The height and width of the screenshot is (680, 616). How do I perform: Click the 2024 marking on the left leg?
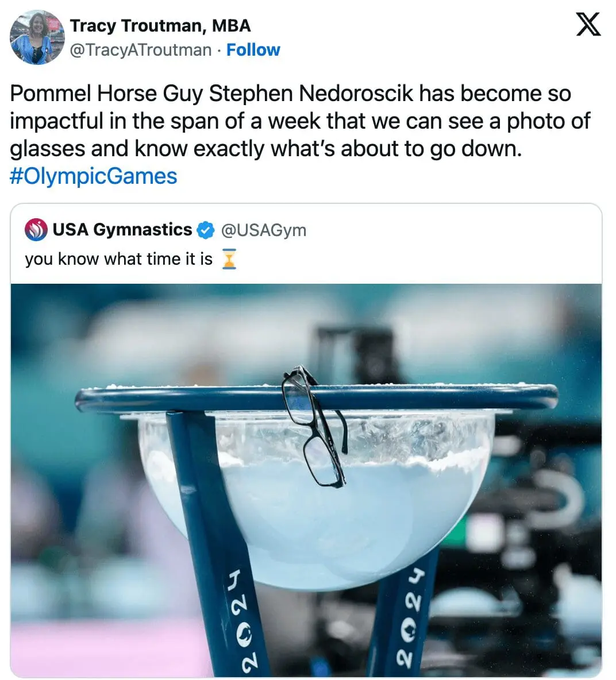coord(241,621)
